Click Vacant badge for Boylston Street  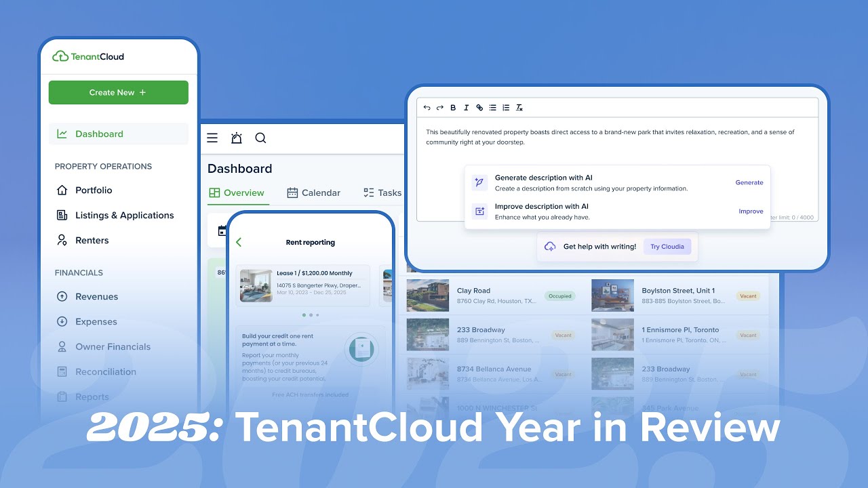(x=748, y=296)
